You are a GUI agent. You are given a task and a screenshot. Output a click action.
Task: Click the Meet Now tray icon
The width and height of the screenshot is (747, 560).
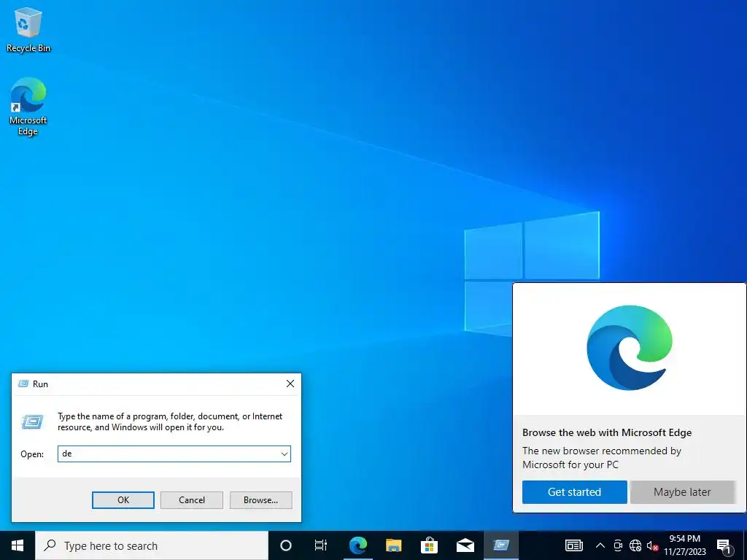pos(618,545)
